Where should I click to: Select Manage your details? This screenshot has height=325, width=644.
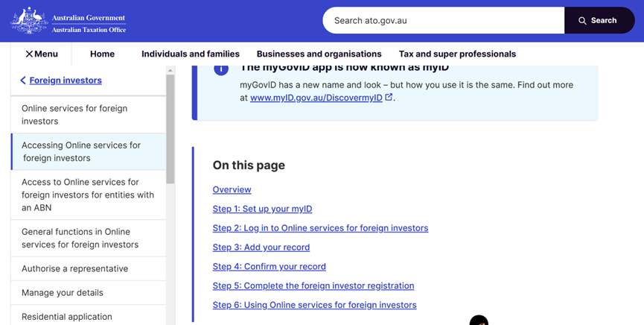[89, 292]
